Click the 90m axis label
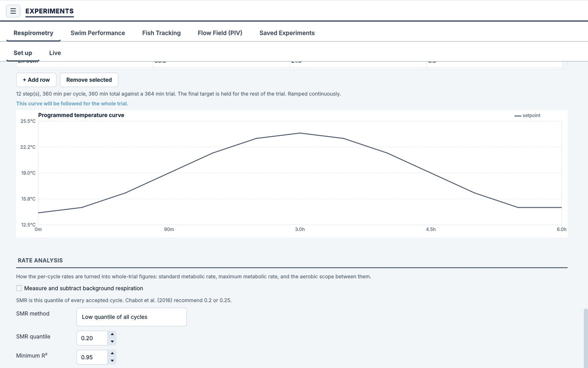Viewport: 588px width, 368px height. tap(169, 229)
